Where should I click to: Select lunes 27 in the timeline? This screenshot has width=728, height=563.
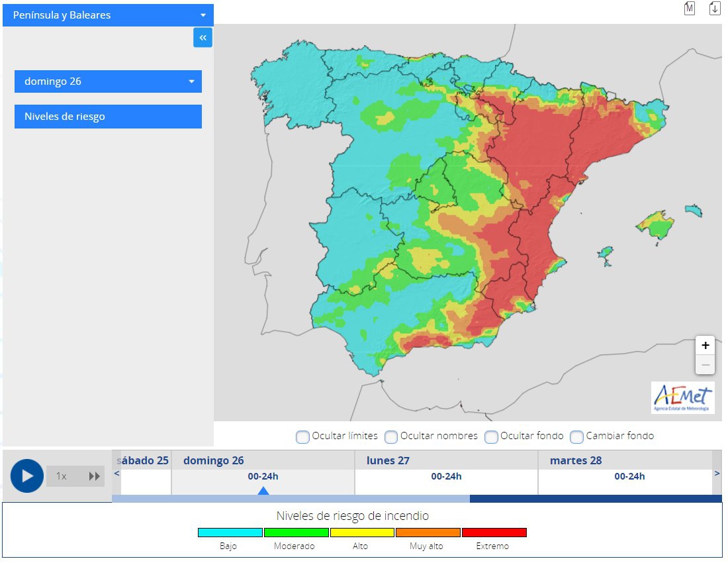click(446, 476)
